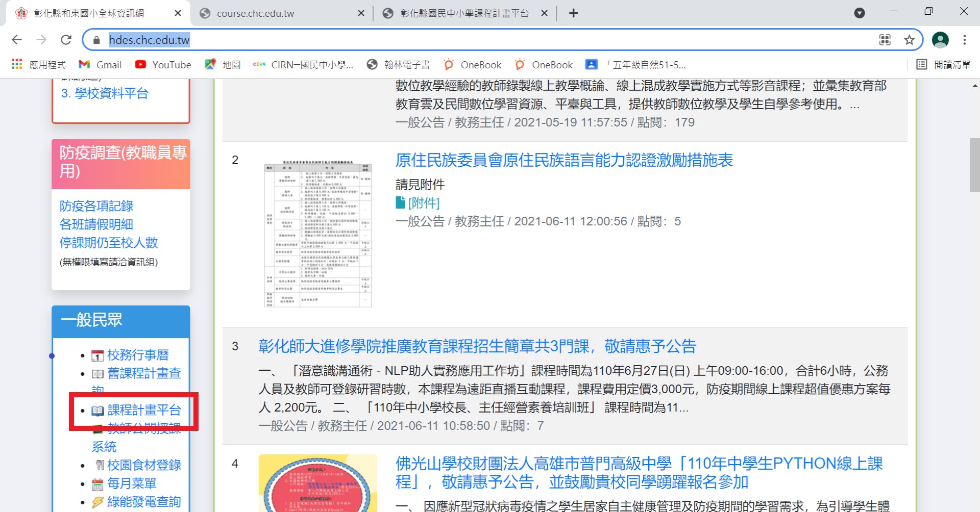Click the text 一般公告 / 教務主任 / 2021-06-11 10:58:50
Image resolution: width=980 pixels, height=512 pixels.
click(374, 426)
